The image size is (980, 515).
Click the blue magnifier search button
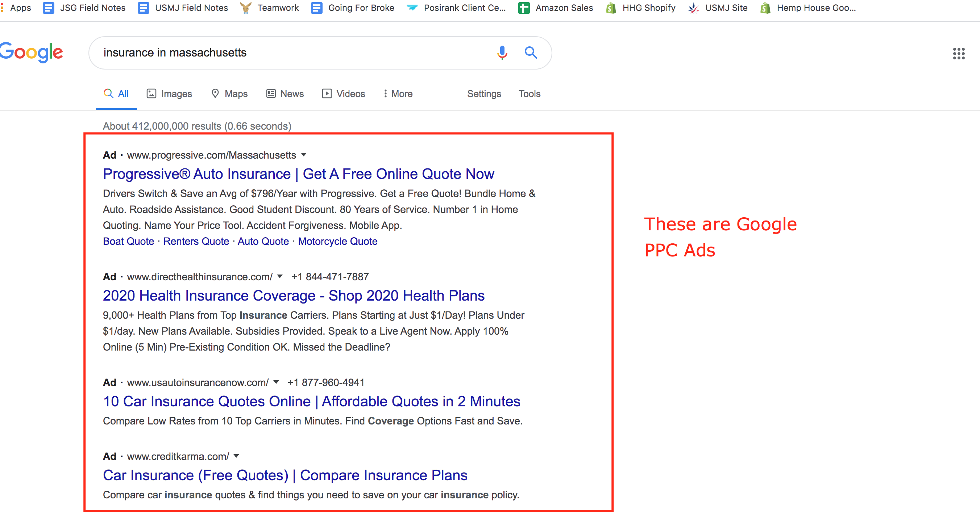tap(531, 53)
